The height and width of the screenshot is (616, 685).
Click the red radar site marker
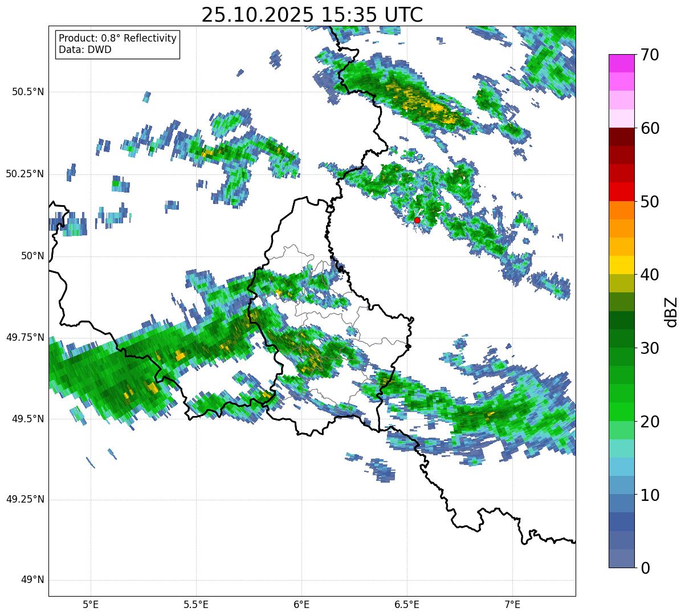(x=417, y=220)
